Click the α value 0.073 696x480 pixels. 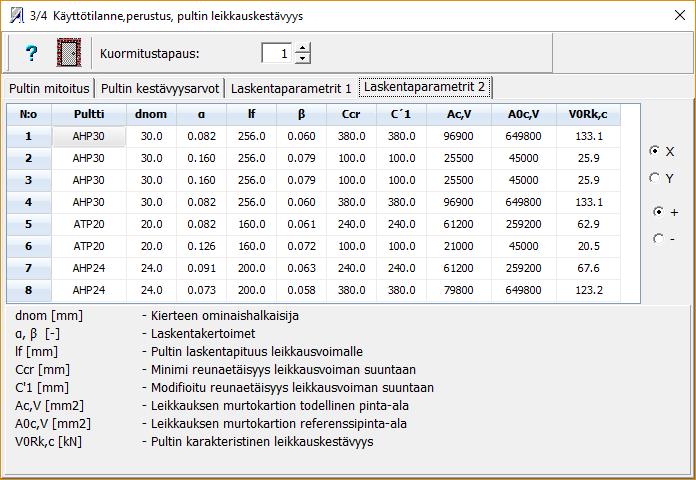[202, 290]
